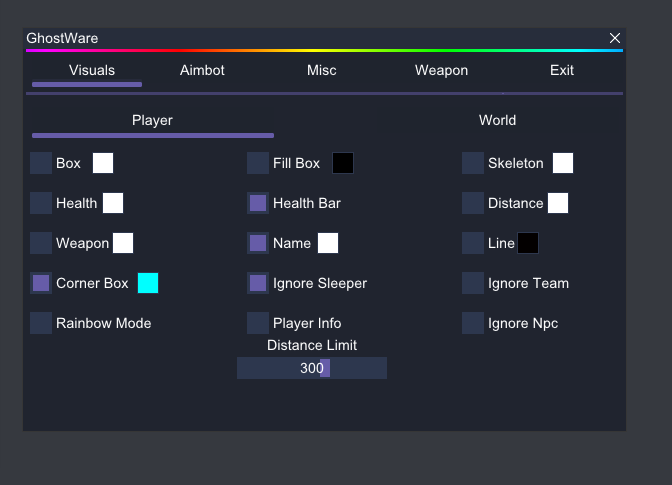This screenshot has width=672, height=485.
Task: Enable the Player Info checkbox
Action: (258, 323)
